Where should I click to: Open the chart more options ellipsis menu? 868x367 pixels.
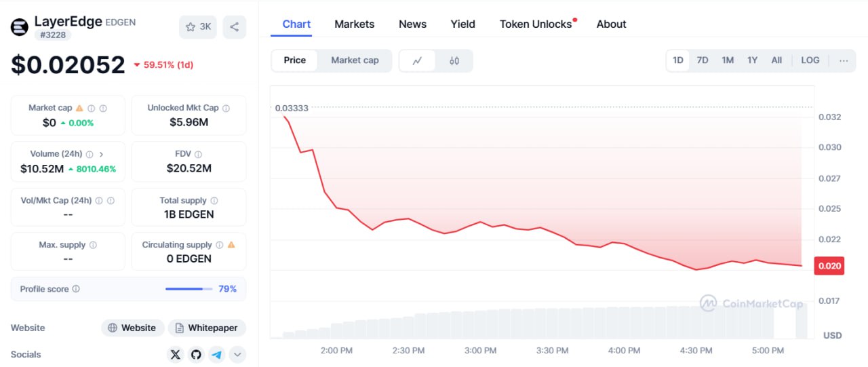click(x=844, y=60)
